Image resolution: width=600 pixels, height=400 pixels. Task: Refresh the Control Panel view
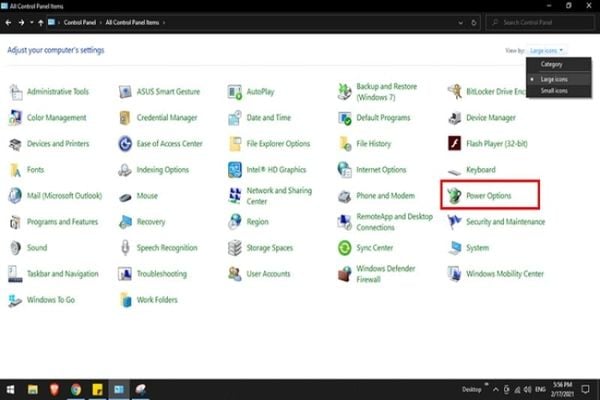click(x=474, y=23)
